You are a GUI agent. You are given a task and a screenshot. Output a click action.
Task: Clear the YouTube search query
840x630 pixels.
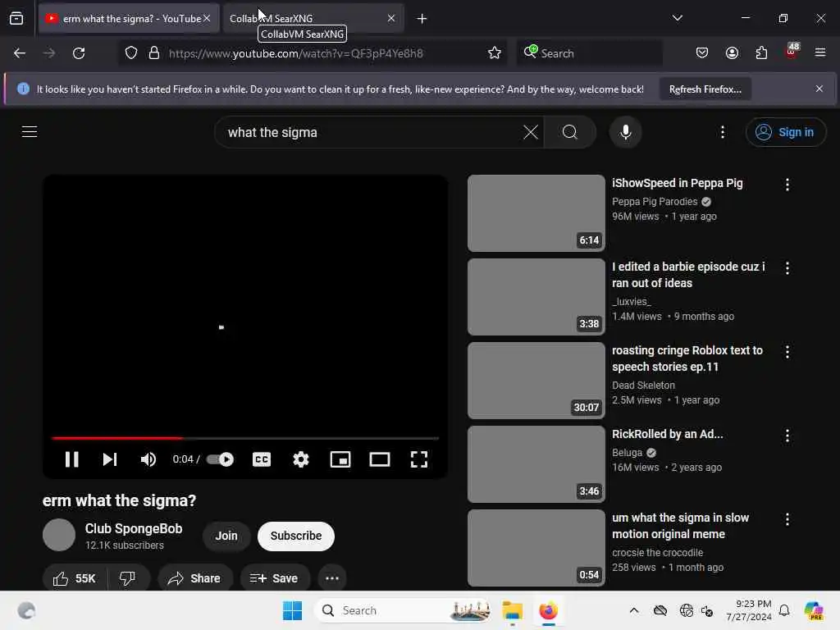[x=531, y=132]
